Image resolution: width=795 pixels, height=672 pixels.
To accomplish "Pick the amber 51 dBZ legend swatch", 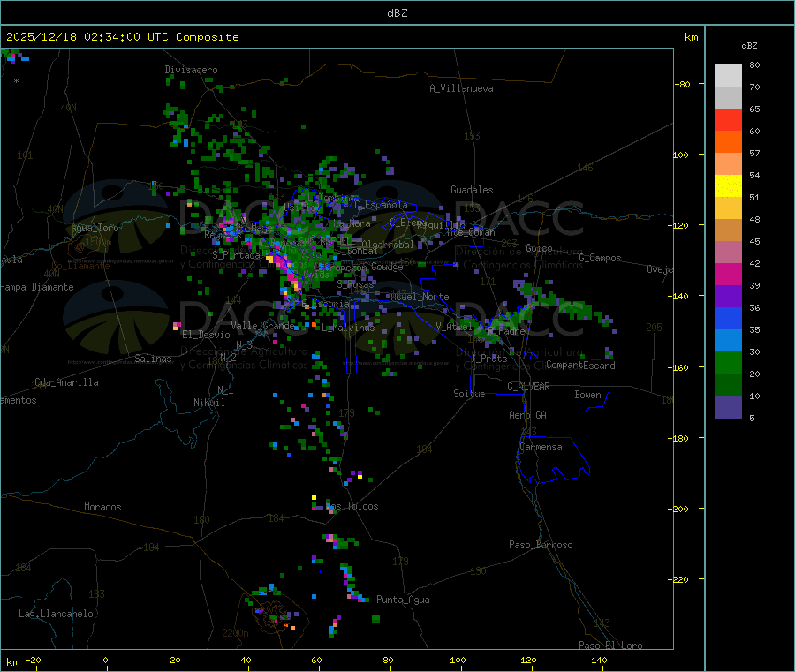I will [x=728, y=208].
